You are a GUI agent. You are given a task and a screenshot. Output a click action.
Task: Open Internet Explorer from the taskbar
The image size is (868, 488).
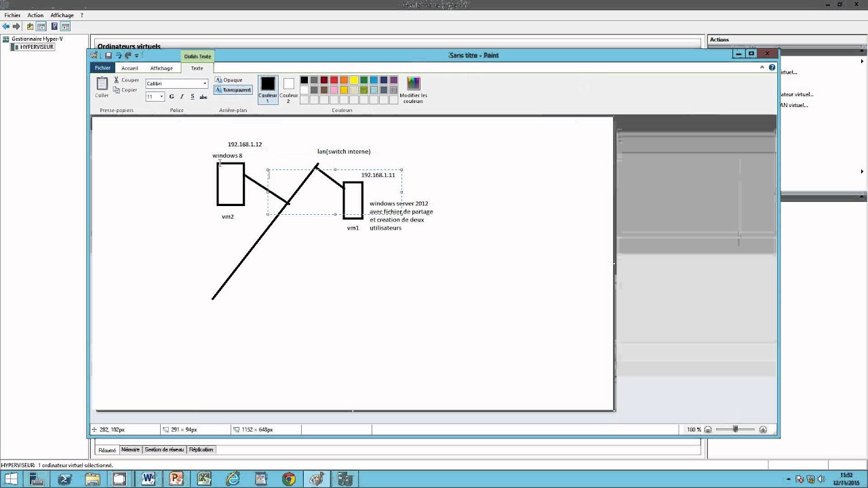pos(233,479)
